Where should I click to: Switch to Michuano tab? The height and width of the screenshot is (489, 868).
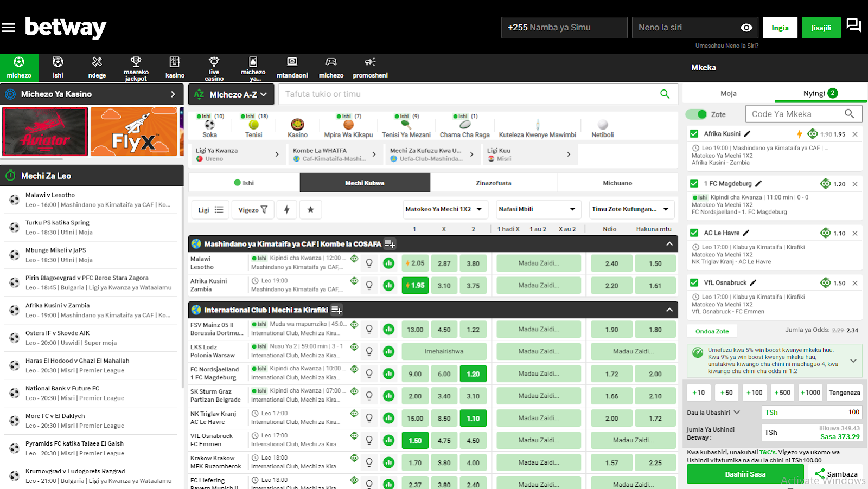point(617,183)
